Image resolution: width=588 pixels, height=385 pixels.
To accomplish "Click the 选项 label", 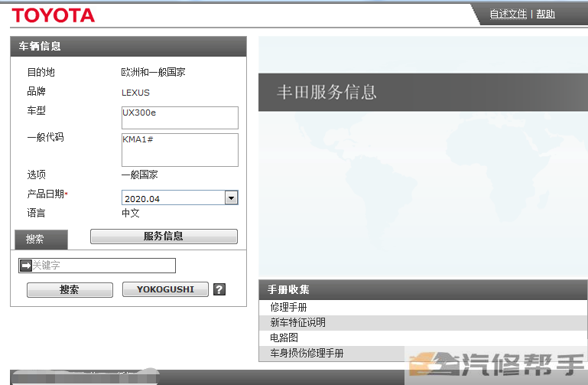I will click(x=37, y=175).
